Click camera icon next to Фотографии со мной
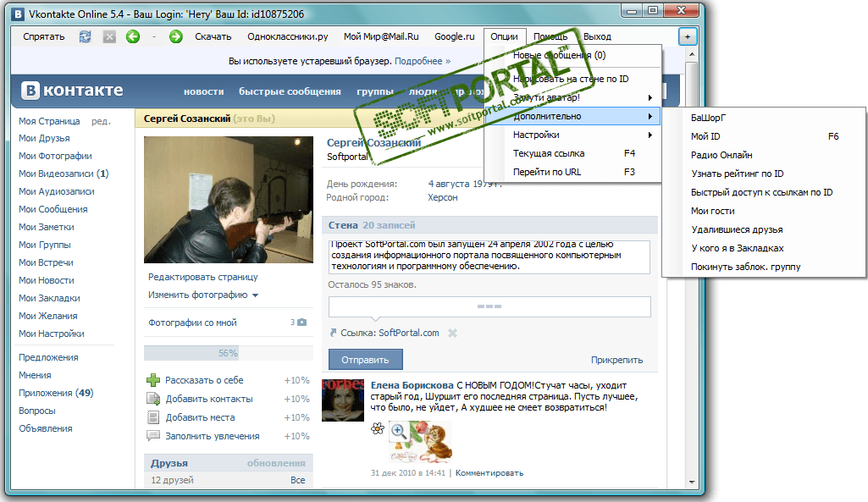The width and height of the screenshot is (868, 502). pos(301,323)
